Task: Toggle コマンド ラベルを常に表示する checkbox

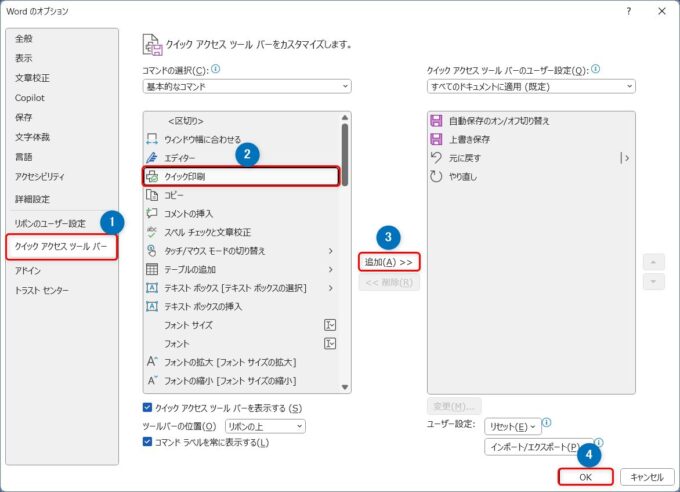Action: tap(147, 442)
